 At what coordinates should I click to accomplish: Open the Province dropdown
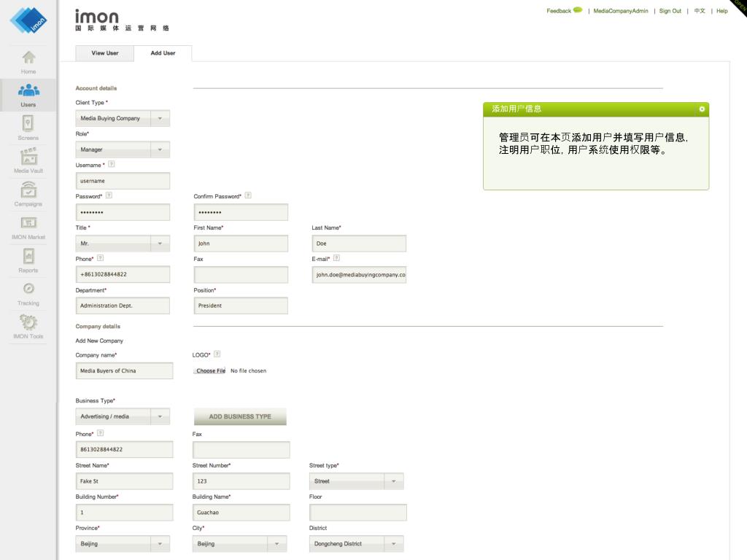(123, 544)
